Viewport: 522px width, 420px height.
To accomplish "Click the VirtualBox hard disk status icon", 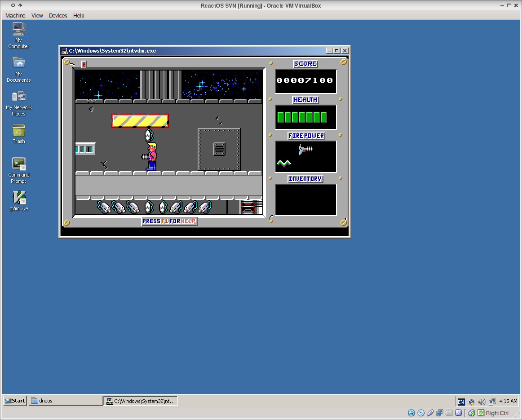I will pos(411,413).
